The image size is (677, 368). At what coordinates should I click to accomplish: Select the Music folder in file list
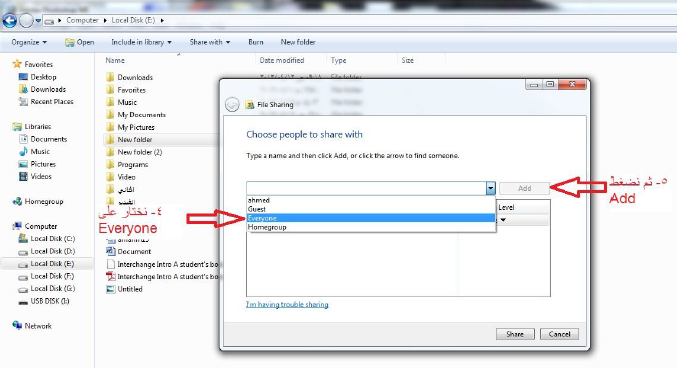(121, 102)
